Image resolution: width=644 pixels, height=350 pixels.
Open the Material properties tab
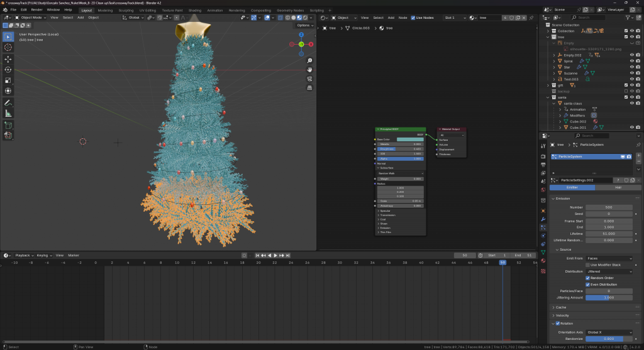543,261
